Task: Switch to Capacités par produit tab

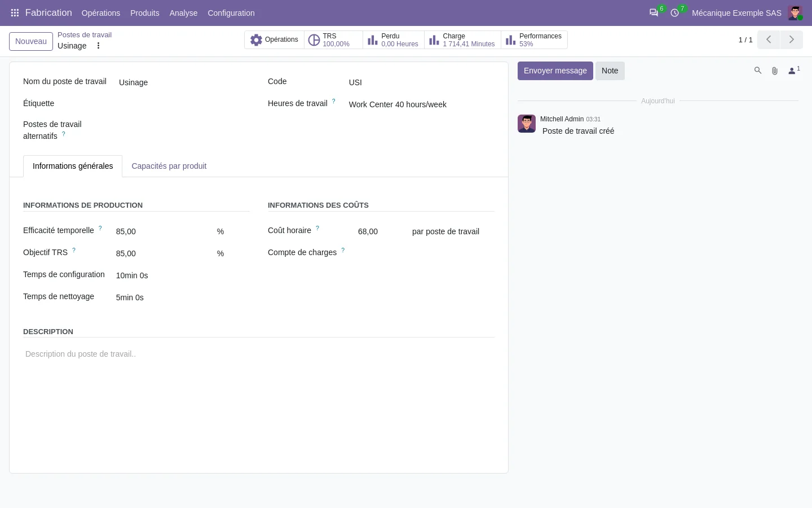Action: tap(169, 166)
